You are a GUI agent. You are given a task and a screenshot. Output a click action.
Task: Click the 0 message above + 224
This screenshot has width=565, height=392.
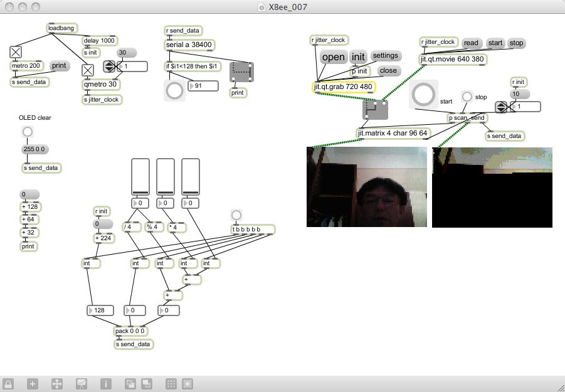tap(103, 224)
